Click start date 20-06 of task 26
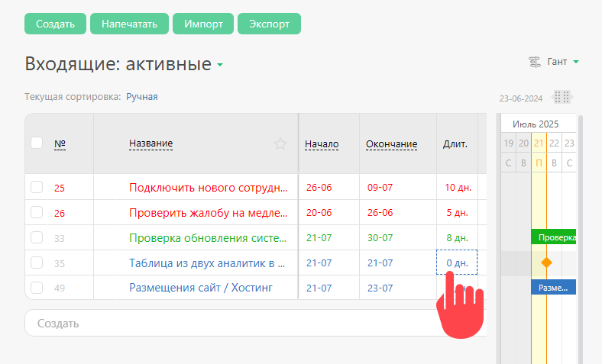The width and height of the screenshot is (602, 364). point(319,213)
